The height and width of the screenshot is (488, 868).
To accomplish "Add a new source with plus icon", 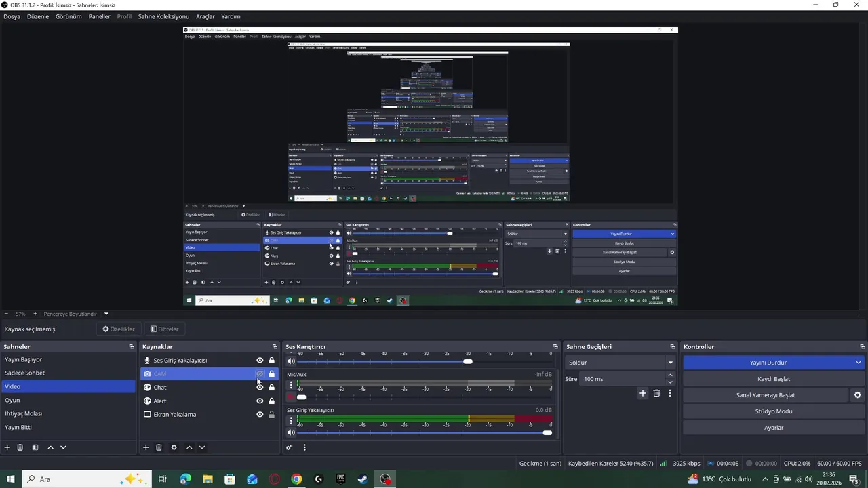I will (146, 447).
